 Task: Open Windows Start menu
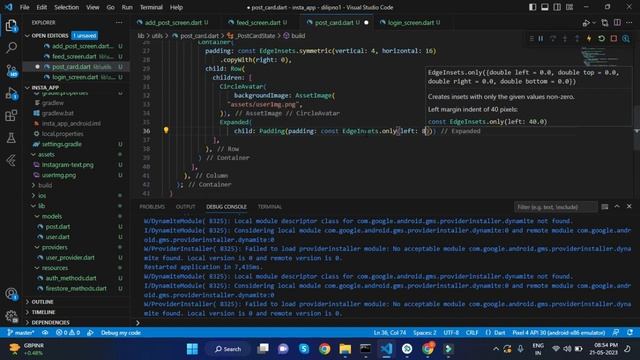192,349
